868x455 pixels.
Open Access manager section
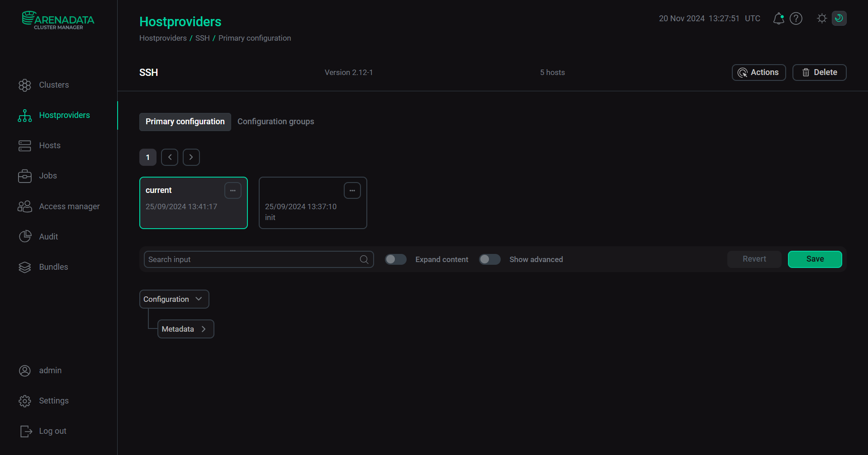[59, 206]
